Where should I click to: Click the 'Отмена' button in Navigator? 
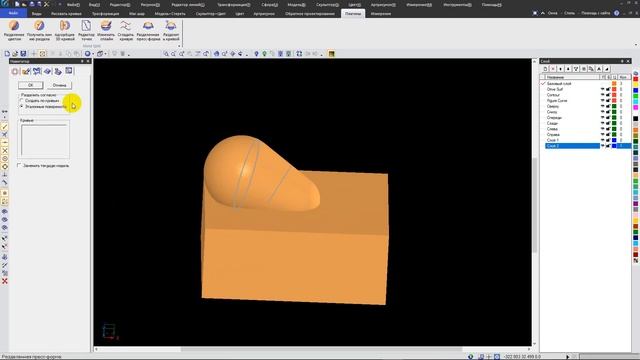[x=60, y=85]
